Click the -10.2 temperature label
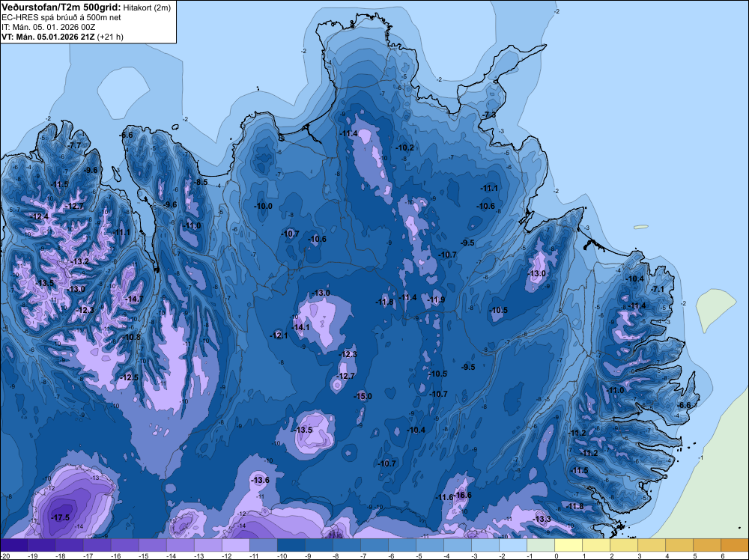The image size is (749, 560). 405,148
